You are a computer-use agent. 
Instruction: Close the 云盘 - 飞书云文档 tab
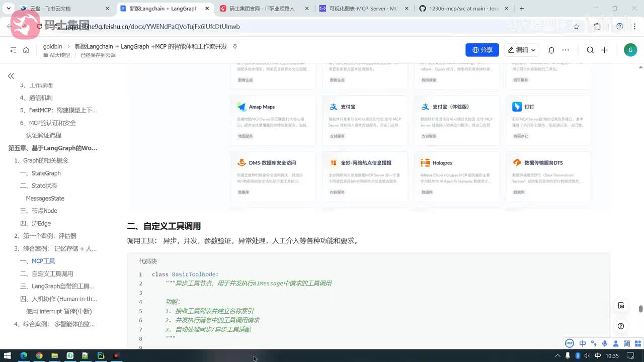coord(107,9)
